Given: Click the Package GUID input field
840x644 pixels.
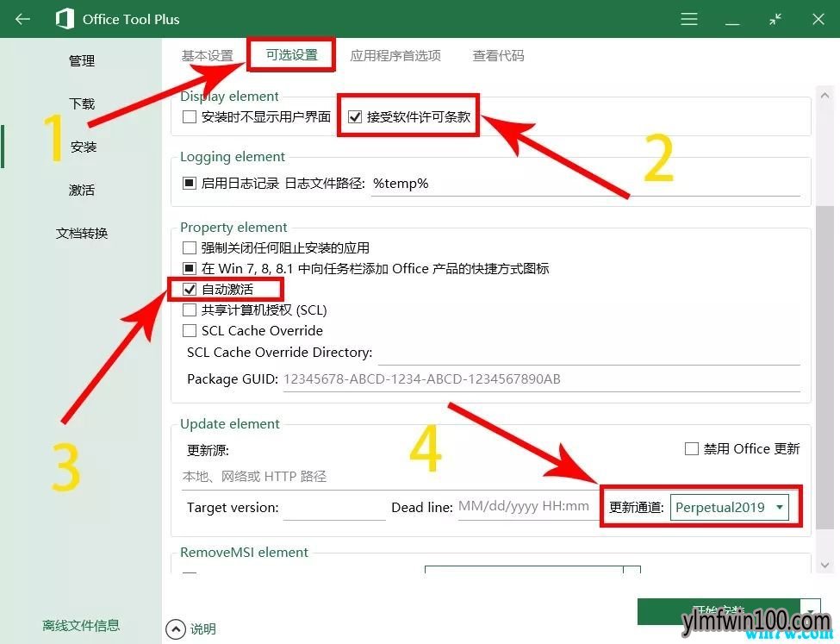Looking at the screenshot, I should pyautogui.click(x=542, y=379).
